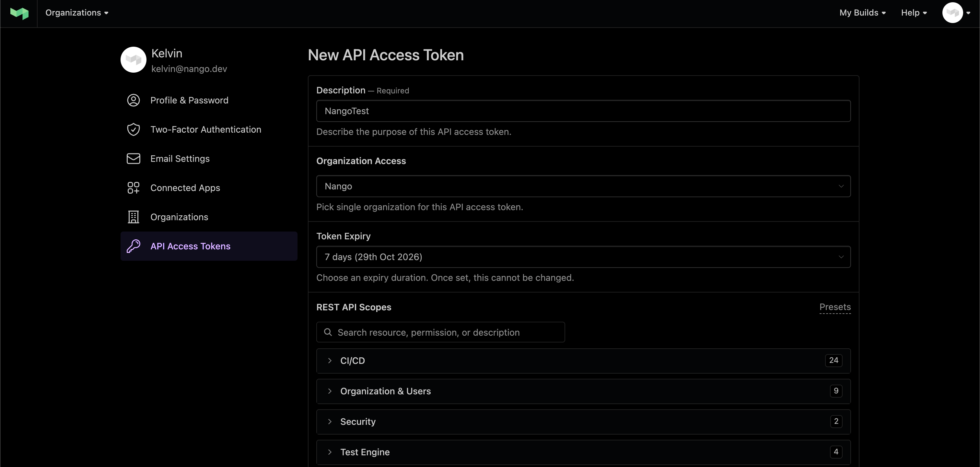Expand the Test Engine scopes group
The width and height of the screenshot is (980, 467).
point(583,452)
